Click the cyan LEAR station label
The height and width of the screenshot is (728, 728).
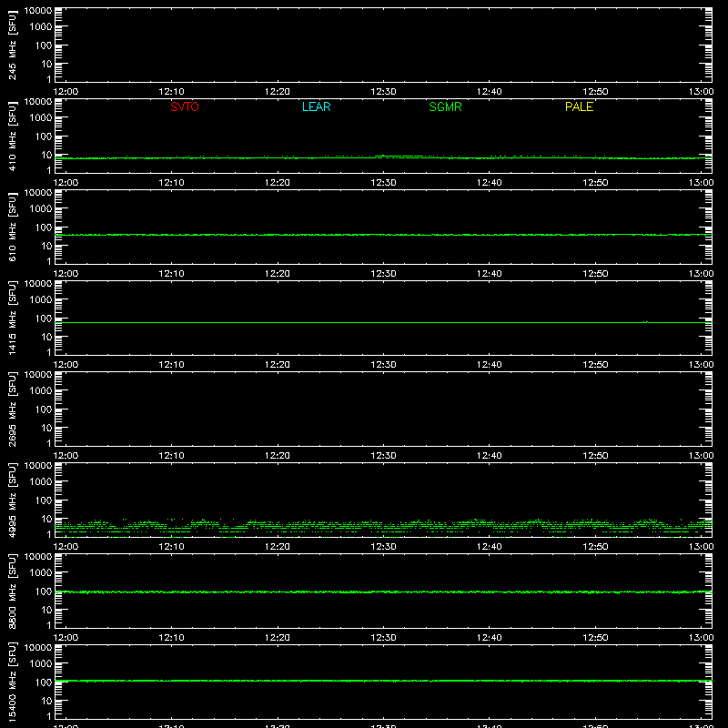316,106
